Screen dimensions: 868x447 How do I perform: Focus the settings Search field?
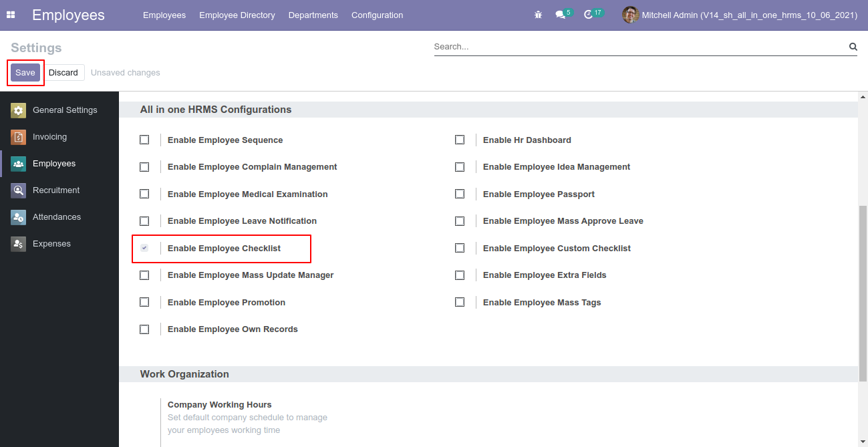coord(639,47)
